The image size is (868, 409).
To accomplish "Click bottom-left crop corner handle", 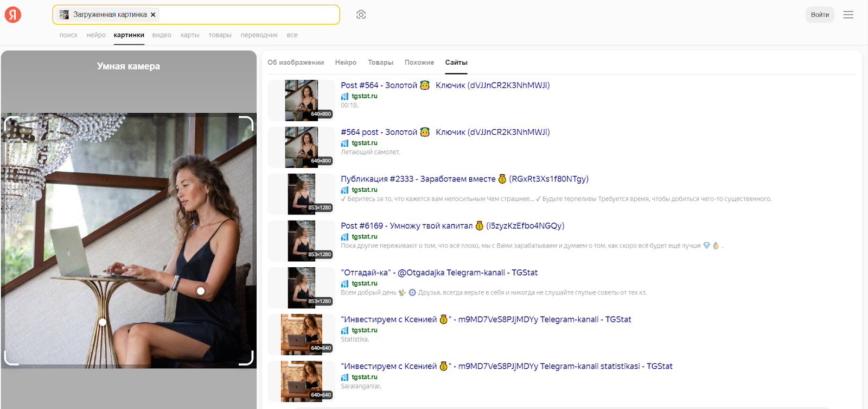I will pyautogui.click(x=11, y=358).
